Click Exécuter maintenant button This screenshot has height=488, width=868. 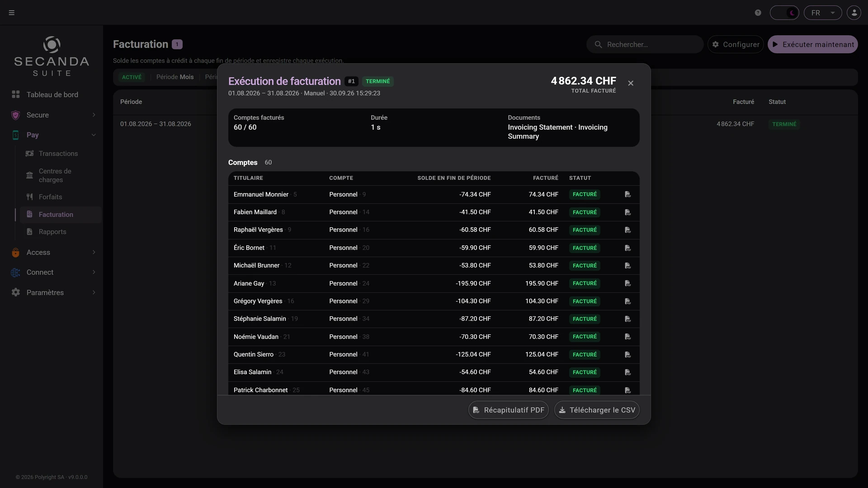(x=812, y=44)
